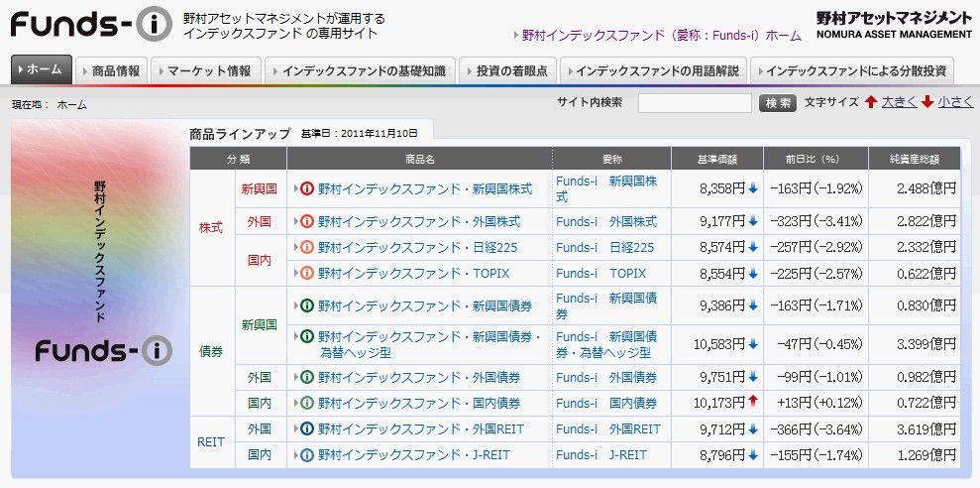Click the blue info icon beside 外国REIT fund
Viewport: 980px width, 488px height.
click(x=306, y=429)
